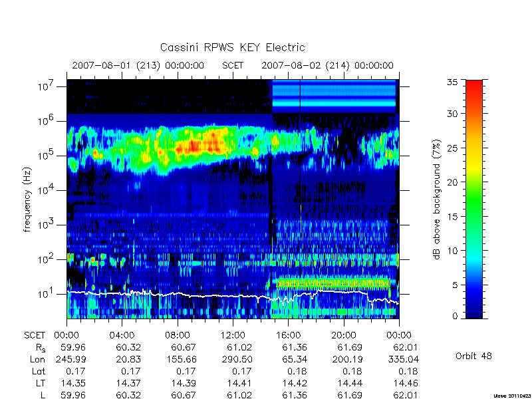The height and width of the screenshot is (399, 532).
Task: Click local time value 14.46
Action: [x=406, y=383]
